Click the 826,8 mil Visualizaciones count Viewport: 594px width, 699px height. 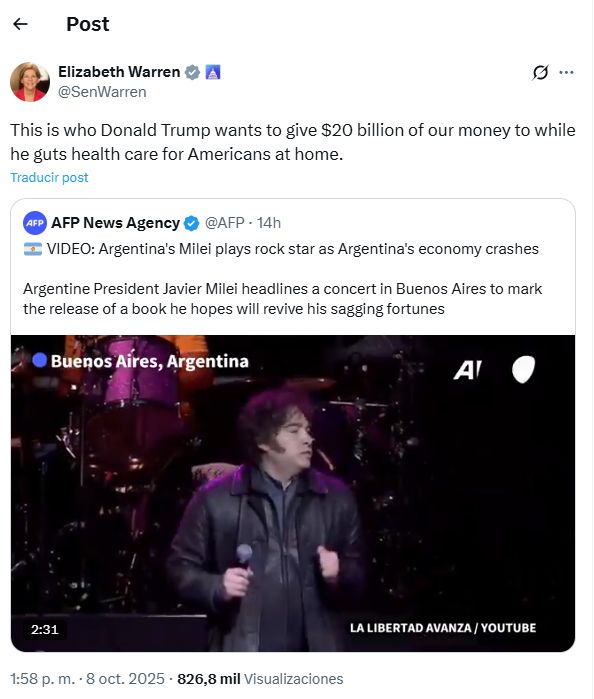[x=260, y=679]
